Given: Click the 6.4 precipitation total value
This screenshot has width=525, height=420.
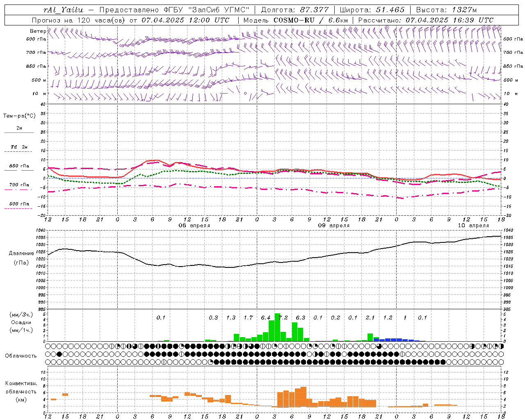Looking at the screenshot, I should pos(266,317).
